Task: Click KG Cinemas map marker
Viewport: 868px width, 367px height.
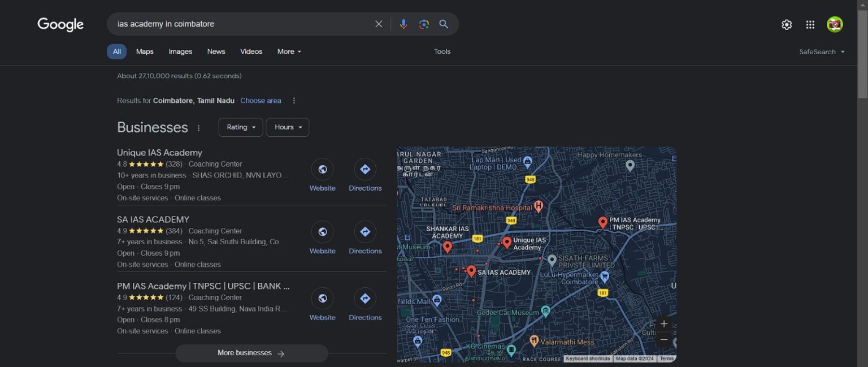Action: click(x=511, y=350)
